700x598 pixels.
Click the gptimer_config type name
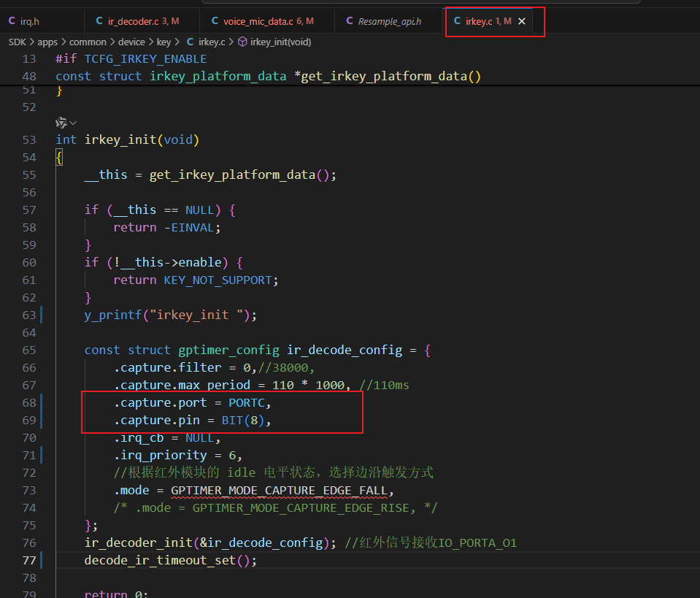tap(228, 350)
